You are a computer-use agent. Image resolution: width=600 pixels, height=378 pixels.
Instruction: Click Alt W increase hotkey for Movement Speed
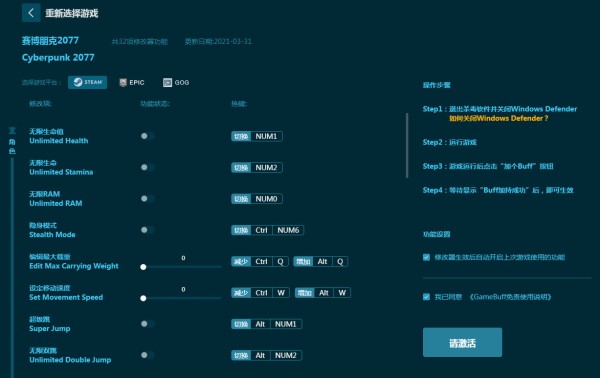(323, 293)
